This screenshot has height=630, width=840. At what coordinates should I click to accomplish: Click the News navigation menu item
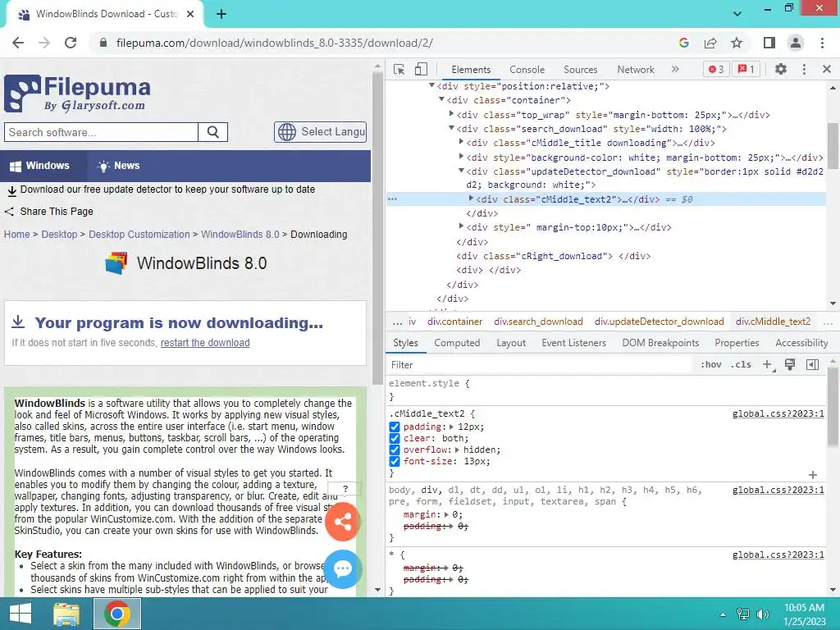tap(119, 166)
